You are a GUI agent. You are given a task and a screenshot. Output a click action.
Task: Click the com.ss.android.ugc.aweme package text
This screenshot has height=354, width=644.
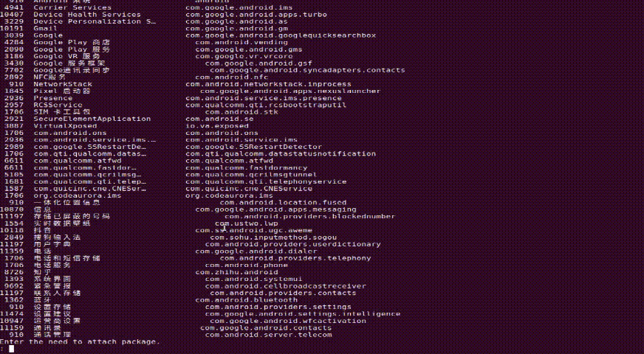click(253, 230)
